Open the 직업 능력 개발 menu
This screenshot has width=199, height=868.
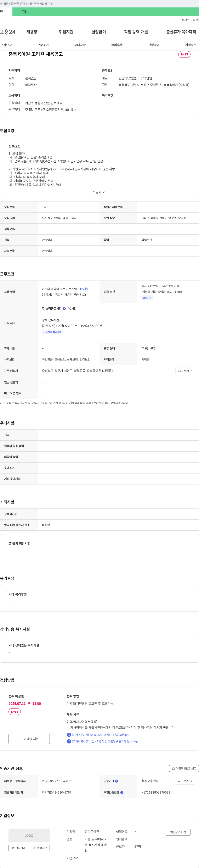click(136, 32)
